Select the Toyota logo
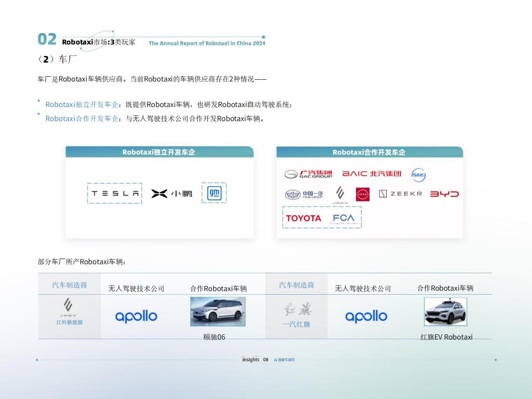 tap(304, 218)
